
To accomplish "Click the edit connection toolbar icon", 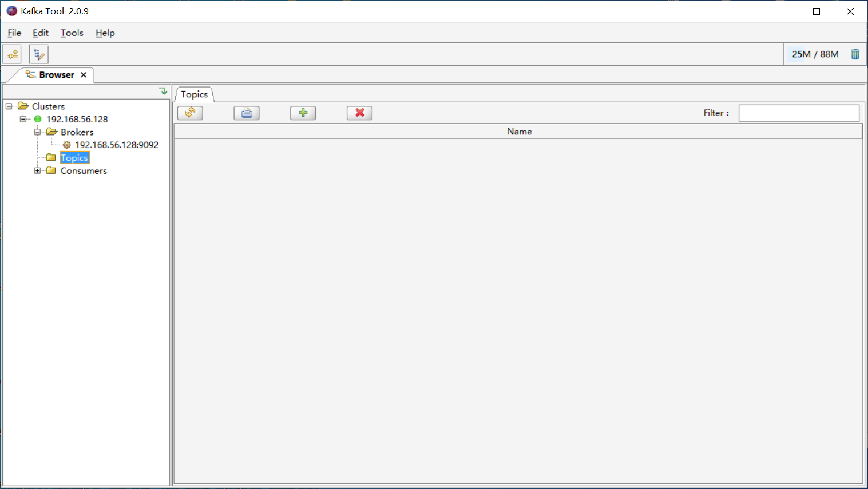I will pyautogui.click(x=39, y=54).
